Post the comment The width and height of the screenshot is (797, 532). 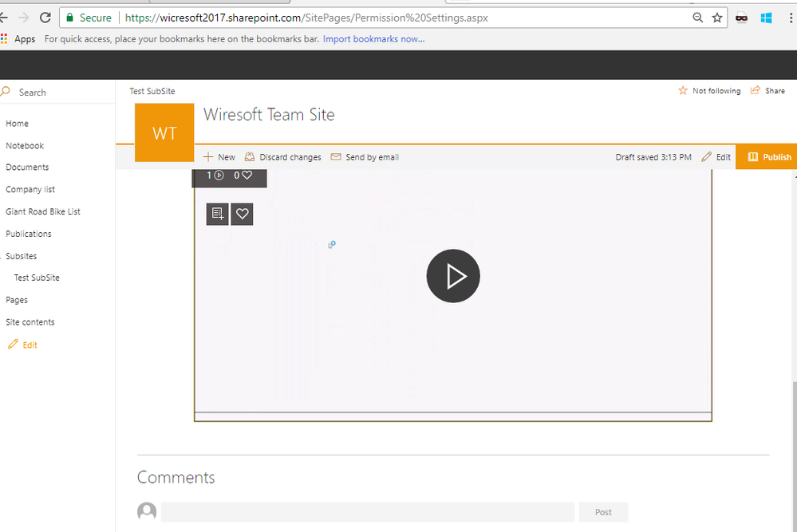click(603, 512)
